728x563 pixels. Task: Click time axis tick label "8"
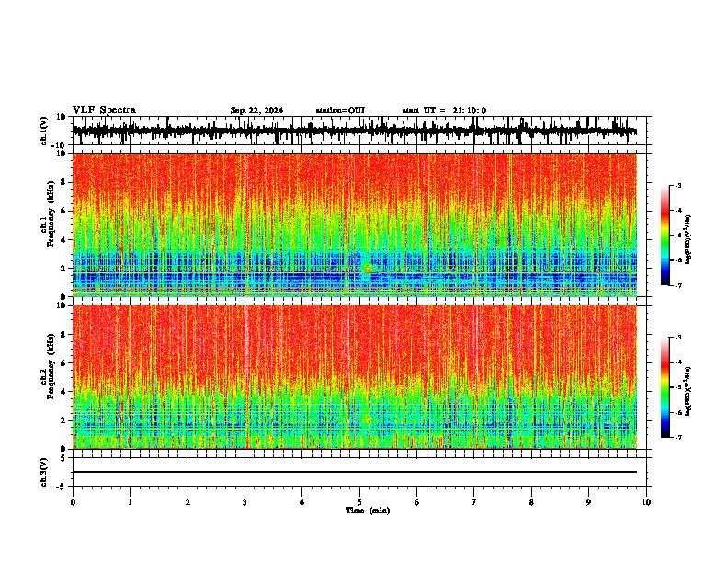pyautogui.click(x=531, y=502)
